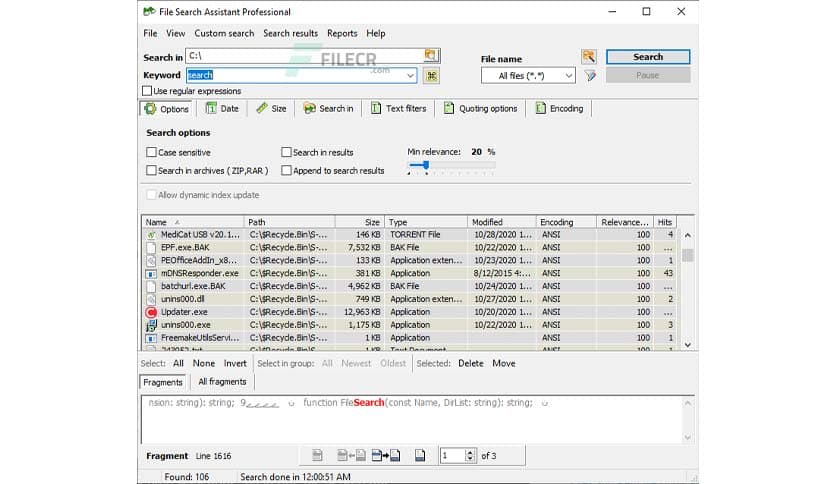Click the app icon in title bar
836x484 pixels.
coord(149,11)
